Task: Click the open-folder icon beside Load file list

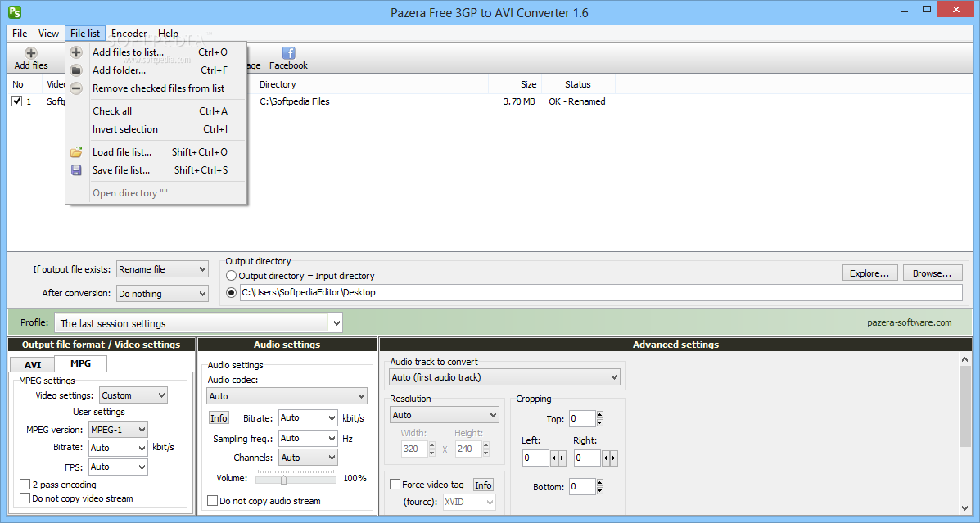Action: pos(76,152)
